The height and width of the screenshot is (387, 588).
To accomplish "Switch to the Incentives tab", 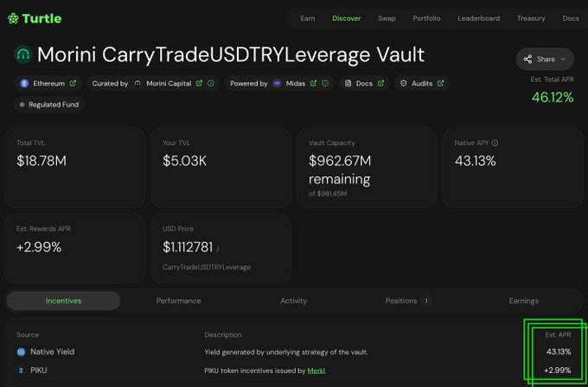I will [63, 301].
